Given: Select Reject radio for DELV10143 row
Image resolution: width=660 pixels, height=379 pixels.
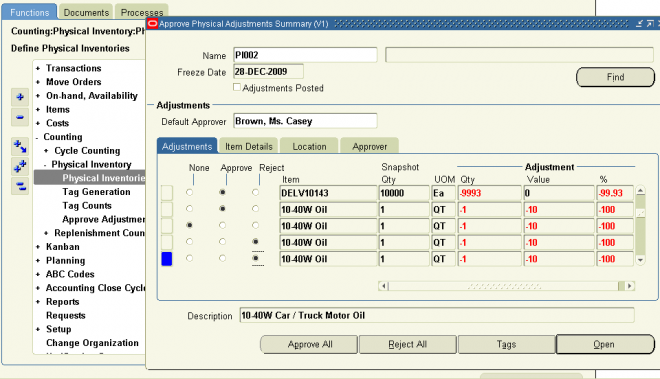Looking at the screenshot, I should pyautogui.click(x=255, y=192).
